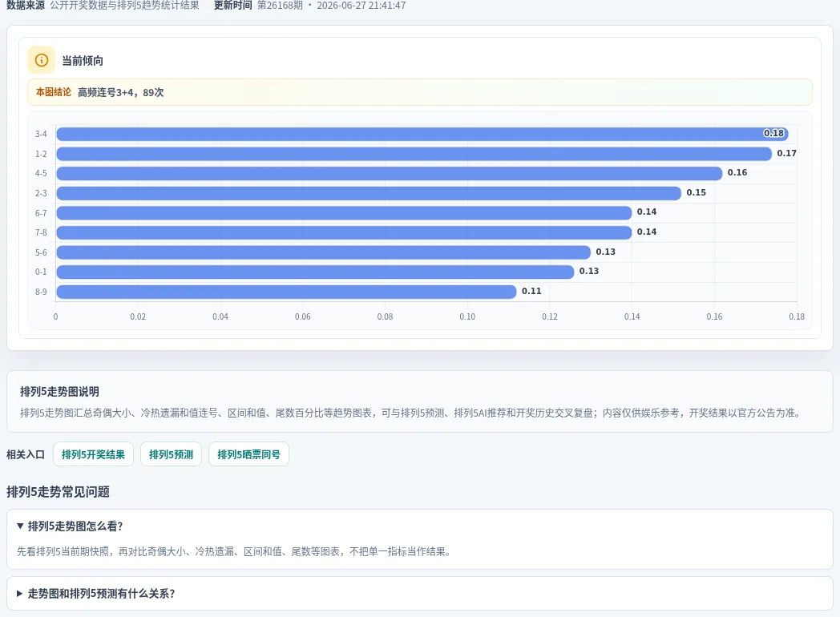Click the 0.16 value label
Viewport: 840px width, 617px height.
737,172
